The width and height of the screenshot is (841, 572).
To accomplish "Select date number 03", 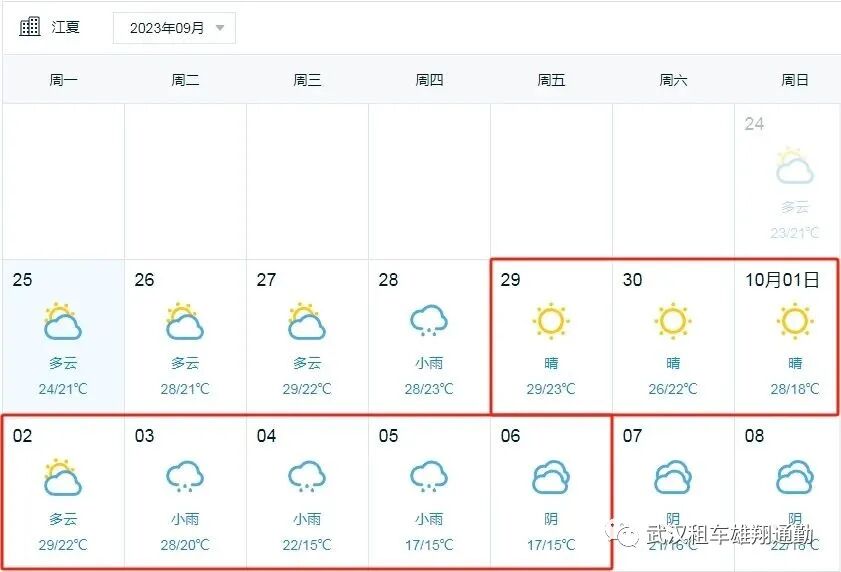I will pos(144,435).
